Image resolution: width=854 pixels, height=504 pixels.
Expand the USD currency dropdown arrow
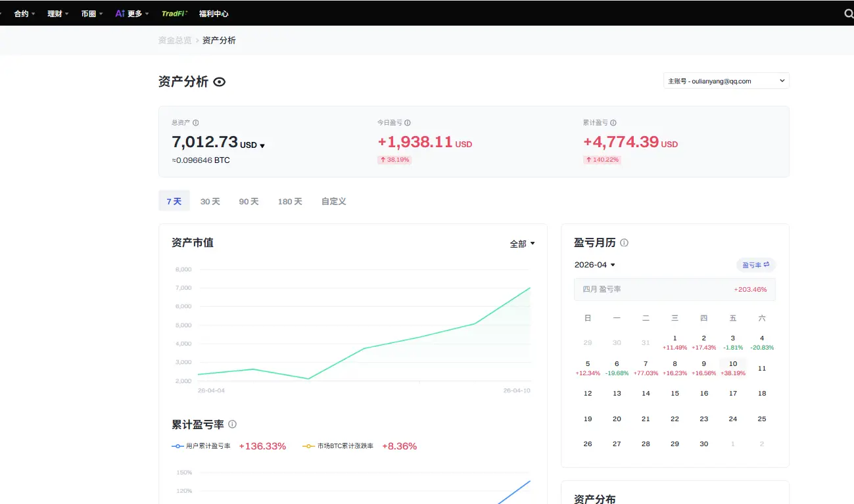point(262,146)
